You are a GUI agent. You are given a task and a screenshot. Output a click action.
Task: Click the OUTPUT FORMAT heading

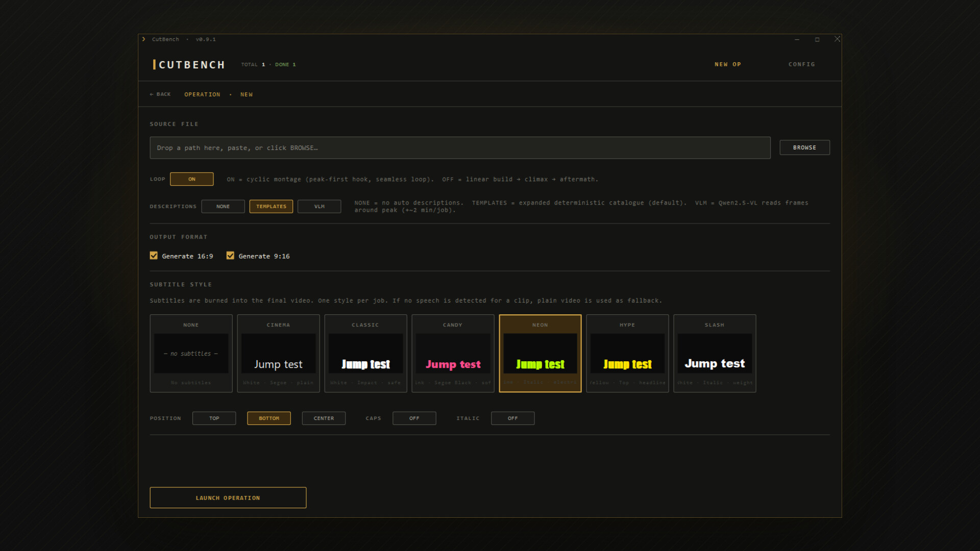coord(179,237)
